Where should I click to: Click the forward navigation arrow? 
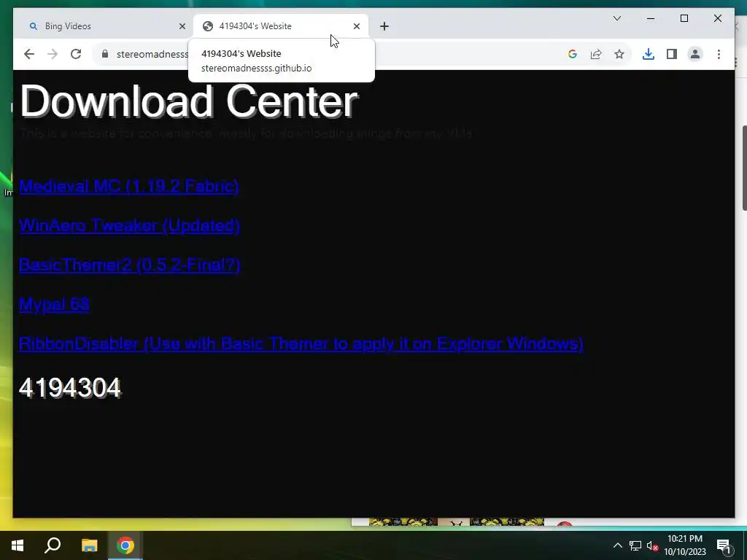(x=53, y=54)
